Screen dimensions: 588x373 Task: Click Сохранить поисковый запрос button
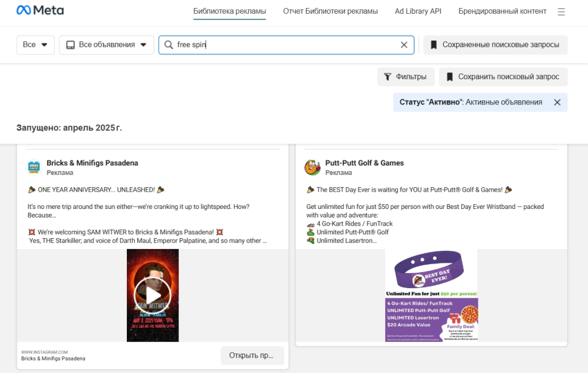tap(503, 76)
